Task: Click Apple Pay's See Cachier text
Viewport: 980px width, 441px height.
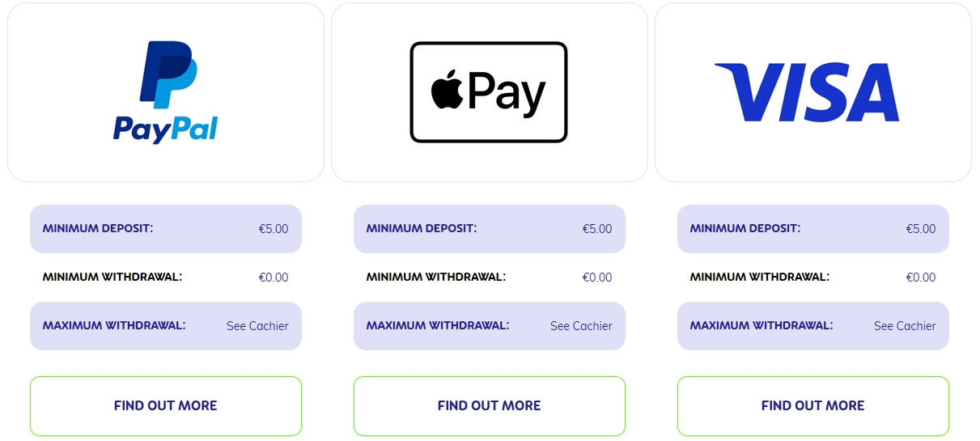Action: [x=581, y=326]
